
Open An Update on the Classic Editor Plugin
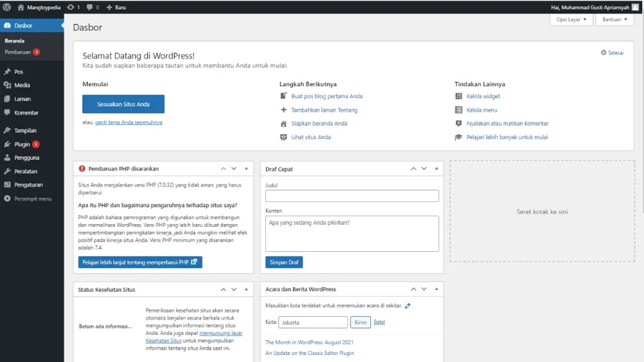(x=309, y=353)
